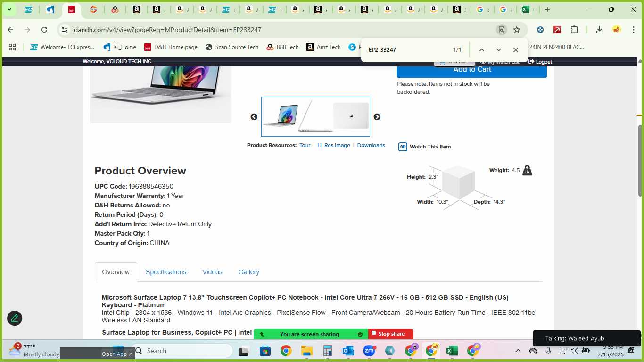Viewport: 644px width, 362px height.
Task: Stop screen sharing
Action: 390,334
